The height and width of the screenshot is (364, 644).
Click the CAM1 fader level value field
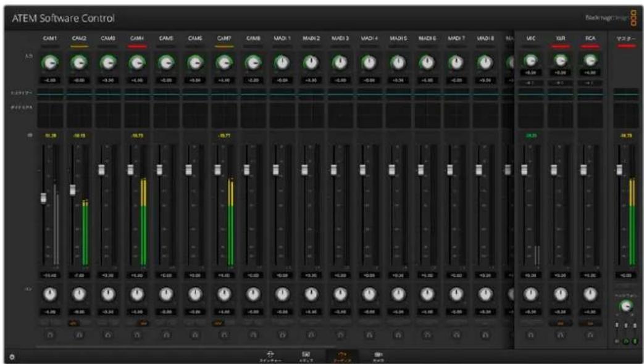[x=50, y=275]
